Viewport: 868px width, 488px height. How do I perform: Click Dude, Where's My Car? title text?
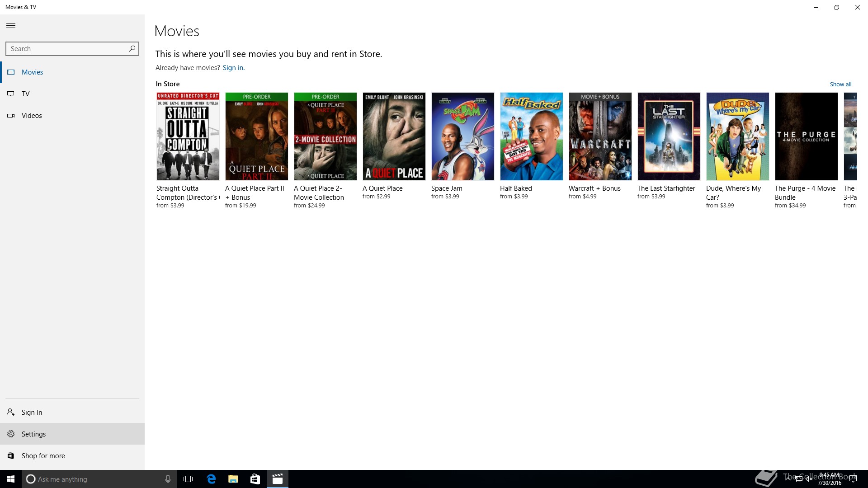coord(734,193)
